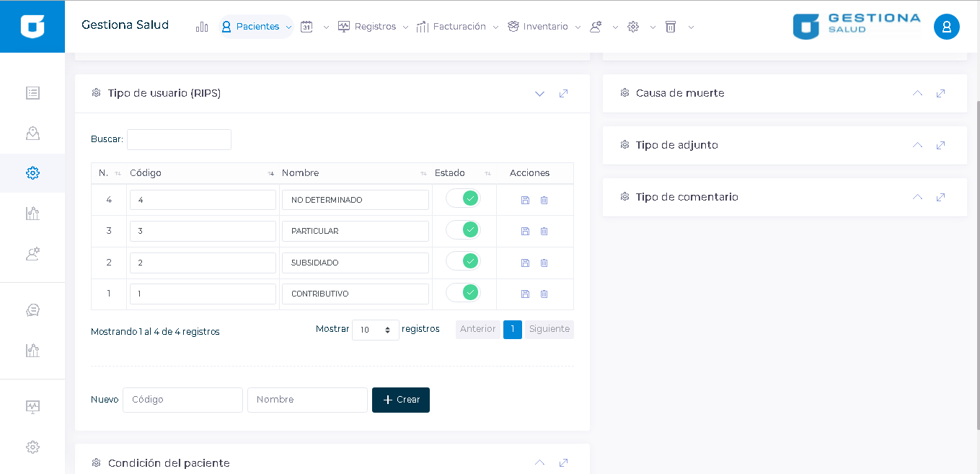Disable Estado switch for NO DETERMINADO

463,198
